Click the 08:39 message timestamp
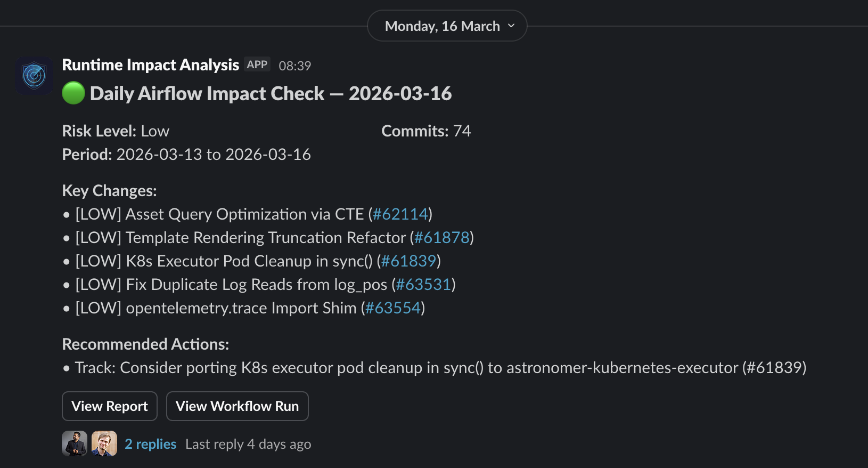The height and width of the screenshot is (468, 868). 294,66
